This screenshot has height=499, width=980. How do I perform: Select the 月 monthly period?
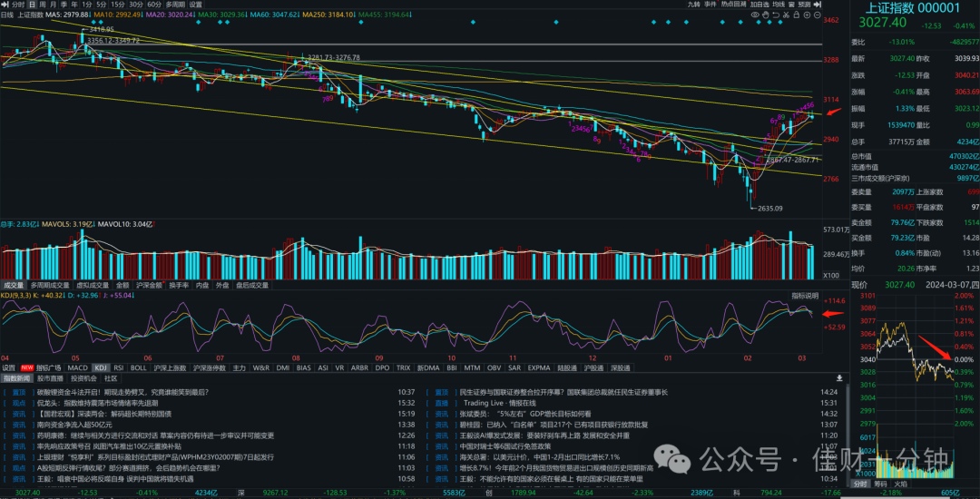point(53,5)
